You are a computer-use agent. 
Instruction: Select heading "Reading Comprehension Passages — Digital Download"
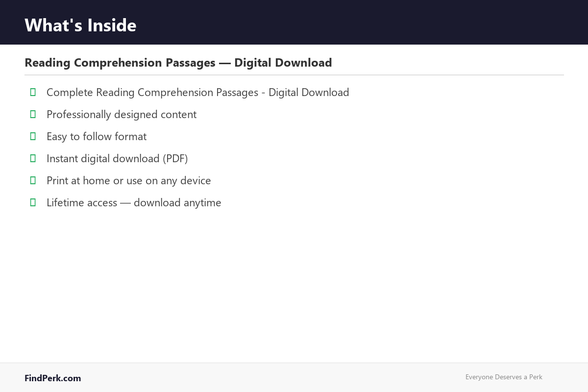[x=178, y=63]
